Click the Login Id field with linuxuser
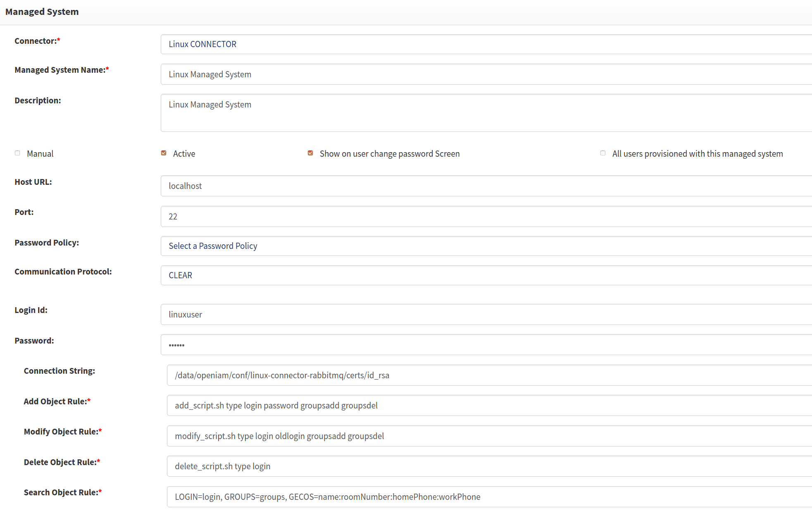 486,315
